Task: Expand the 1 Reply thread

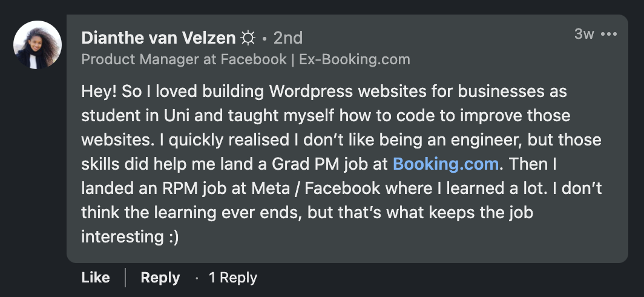Action: pyautogui.click(x=233, y=278)
